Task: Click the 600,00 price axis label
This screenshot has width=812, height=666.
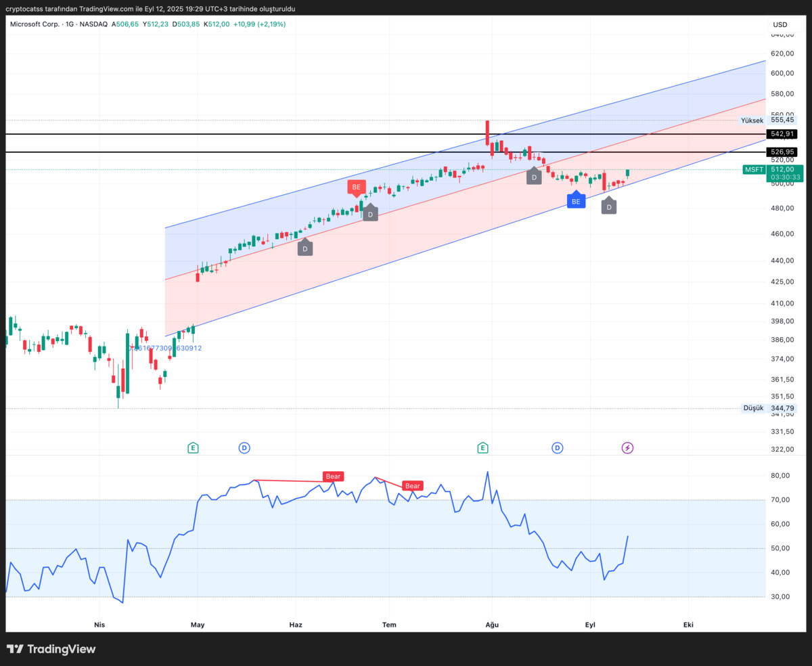Action: 782,73
